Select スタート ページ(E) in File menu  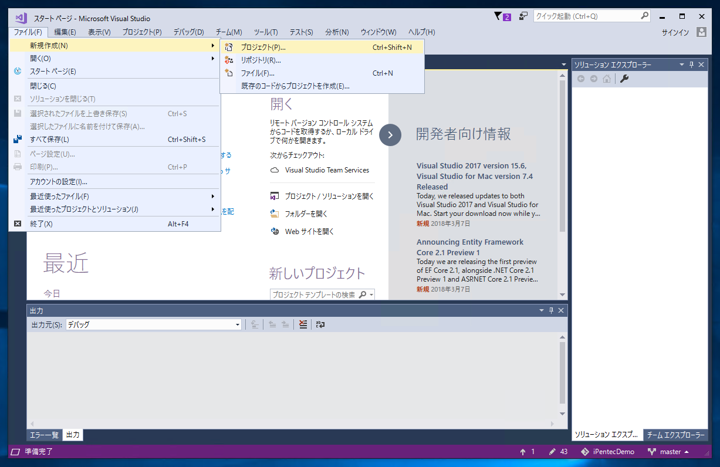[114, 71]
